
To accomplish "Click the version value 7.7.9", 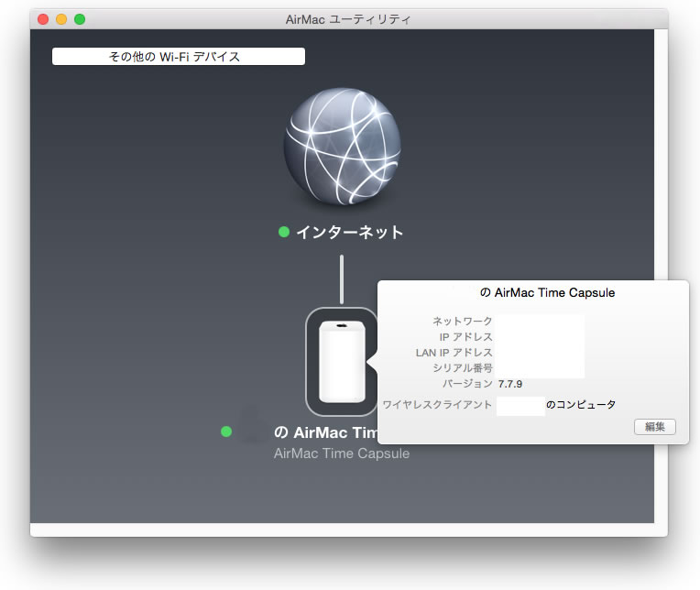I will coord(509,384).
